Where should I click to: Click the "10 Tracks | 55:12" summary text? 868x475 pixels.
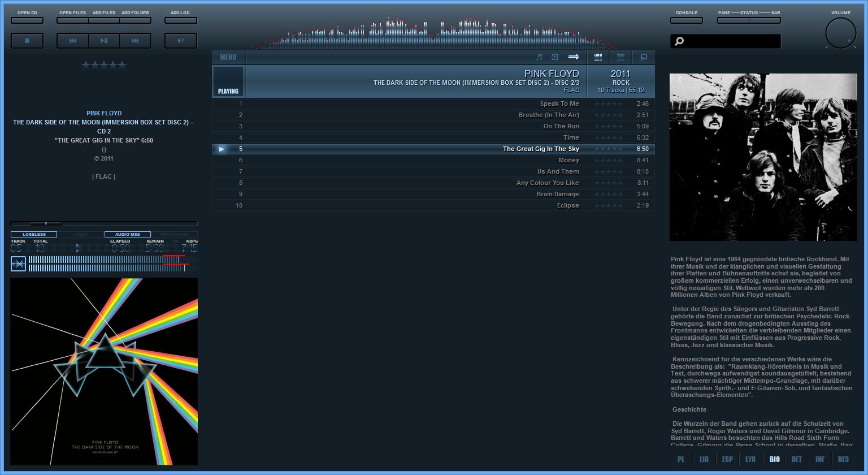coord(620,90)
